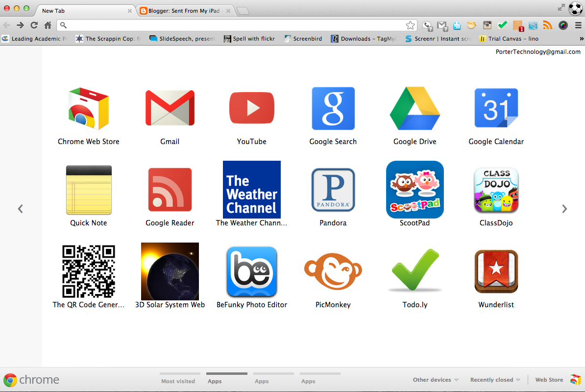The width and height of the screenshot is (585, 392).
Task: Go to the home page
Action: tap(48, 25)
